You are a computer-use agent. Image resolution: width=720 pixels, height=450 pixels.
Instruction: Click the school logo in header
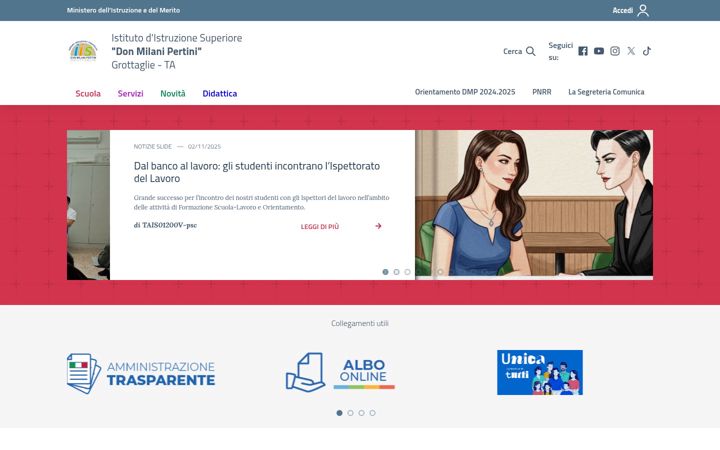[x=83, y=51]
